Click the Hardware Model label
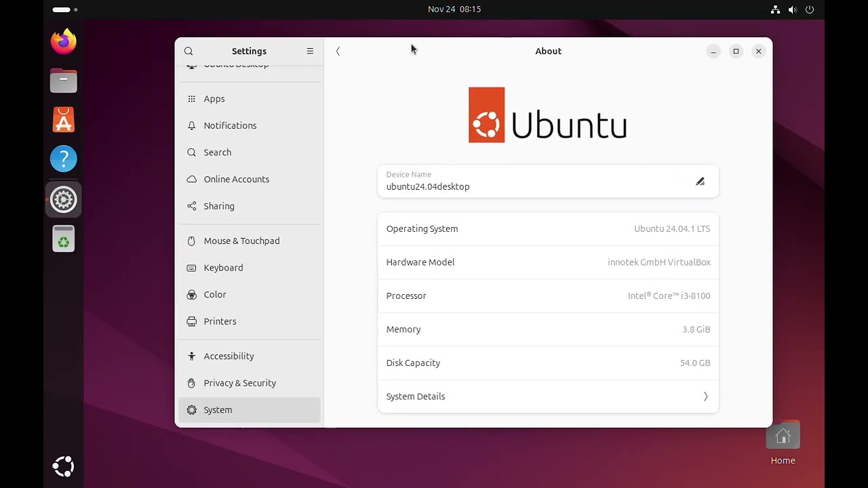Viewport: 868px width, 488px height. 420,262
